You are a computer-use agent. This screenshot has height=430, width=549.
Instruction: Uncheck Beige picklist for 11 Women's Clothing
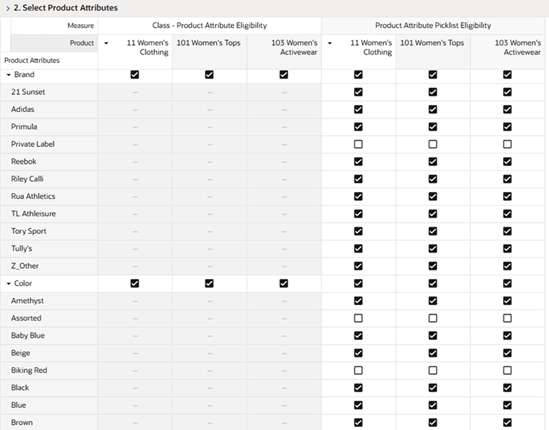(x=358, y=353)
